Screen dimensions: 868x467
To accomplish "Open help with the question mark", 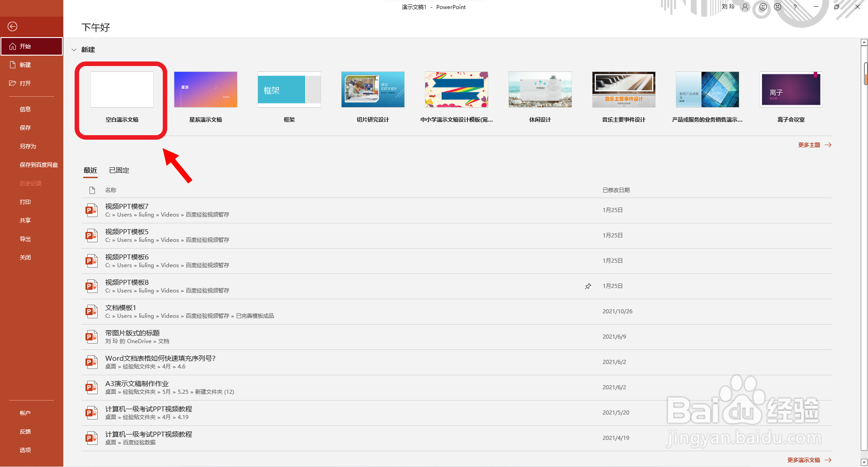I will 795,7.
